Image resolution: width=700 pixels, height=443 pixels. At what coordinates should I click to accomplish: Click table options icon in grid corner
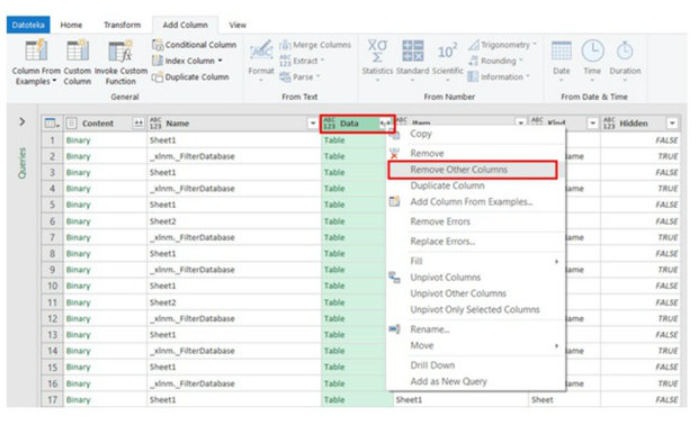(x=52, y=123)
